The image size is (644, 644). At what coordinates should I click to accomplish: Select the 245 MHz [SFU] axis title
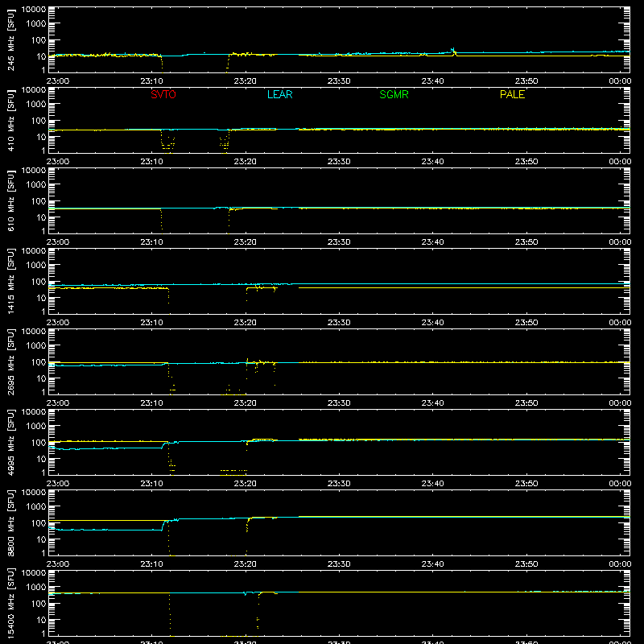pos(10,39)
